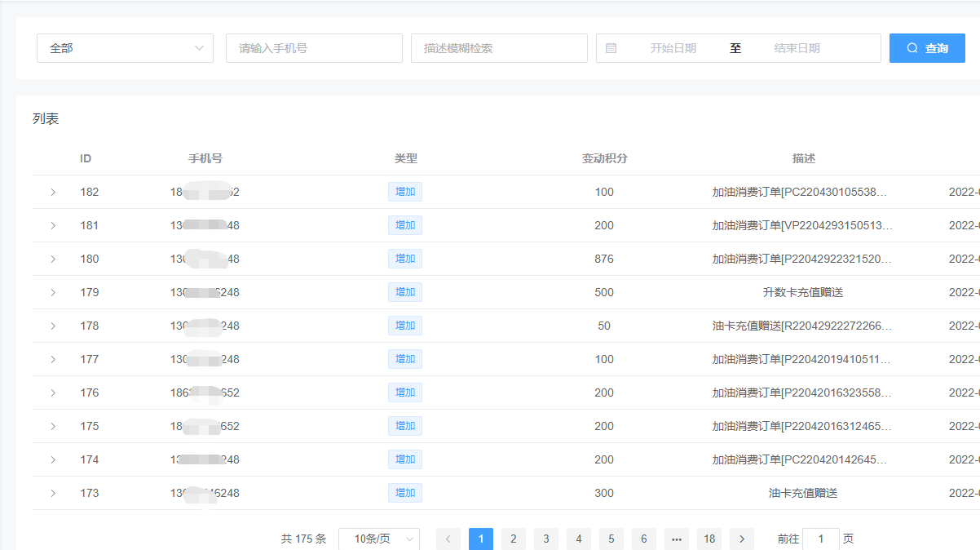Expand row with ID 180
Screen dimensions: 980x550
tap(53, 259)
